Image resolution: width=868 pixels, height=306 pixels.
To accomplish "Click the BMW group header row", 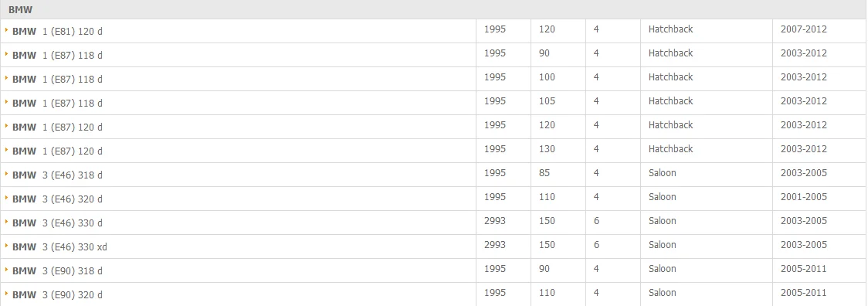I will [x=434, y=9].
